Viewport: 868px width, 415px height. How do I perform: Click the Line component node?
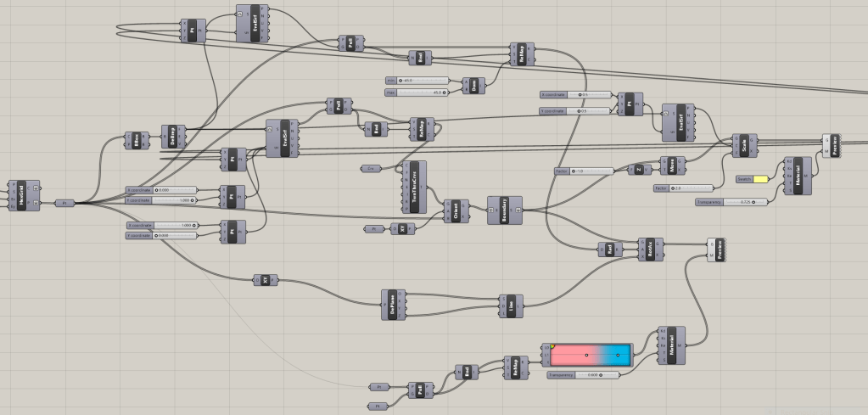[x=511, y=306]
